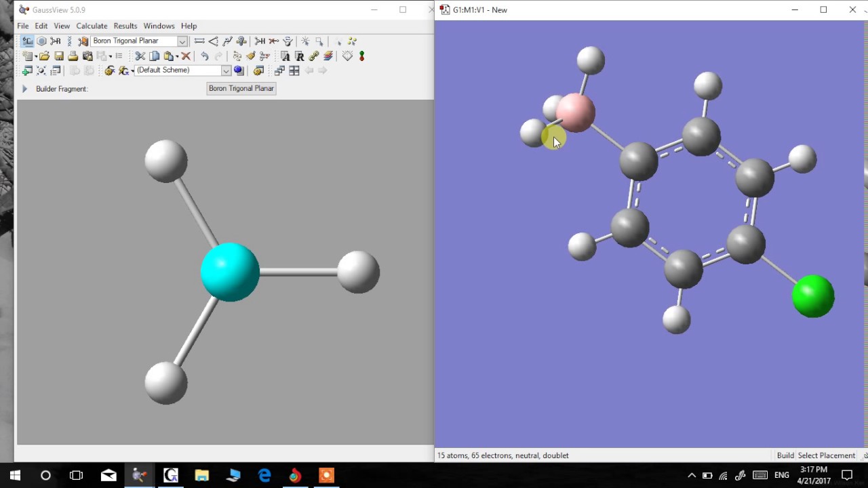868x488 pixels.
Task: Open the Windows menu
Action: tap(159, 26)
